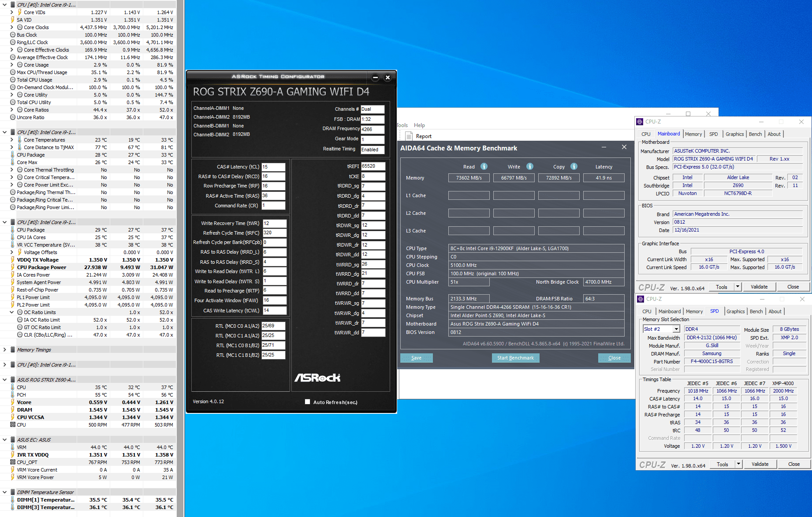This screenshot has width=812, height=517.
Task: Click the Tools button in upper CPU-Z
Action: (x=722, y=287)
